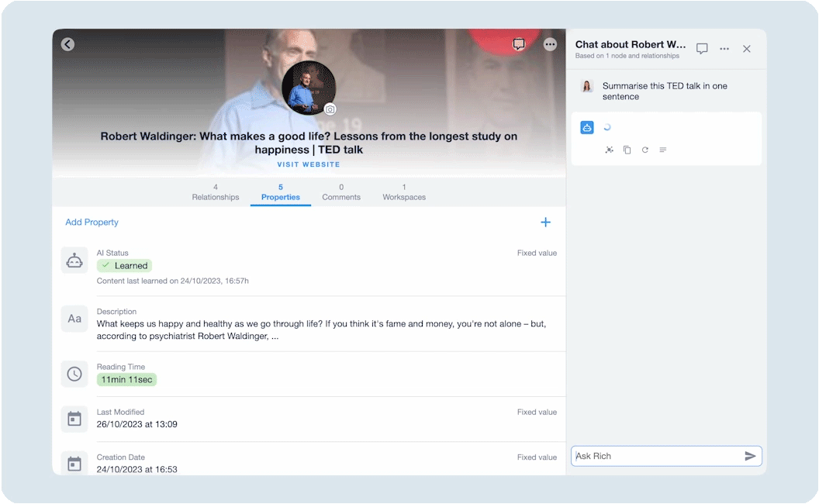This screenshot has height=504, width=819.
Task: Close the chat panel
Action: click(747, 49)
